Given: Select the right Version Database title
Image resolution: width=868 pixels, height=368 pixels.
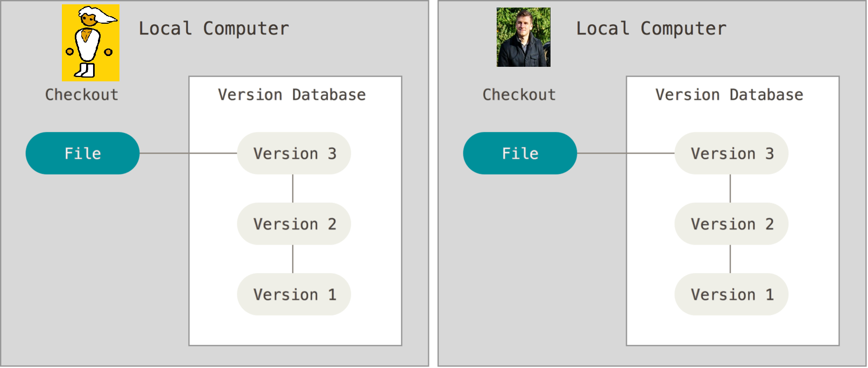Looking at the screenshot, I should [729, 95].
